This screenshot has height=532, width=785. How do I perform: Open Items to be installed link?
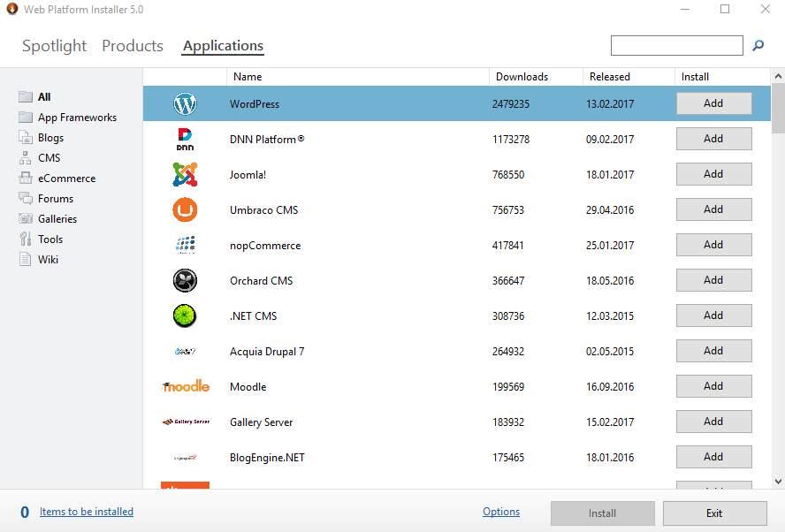87,512
